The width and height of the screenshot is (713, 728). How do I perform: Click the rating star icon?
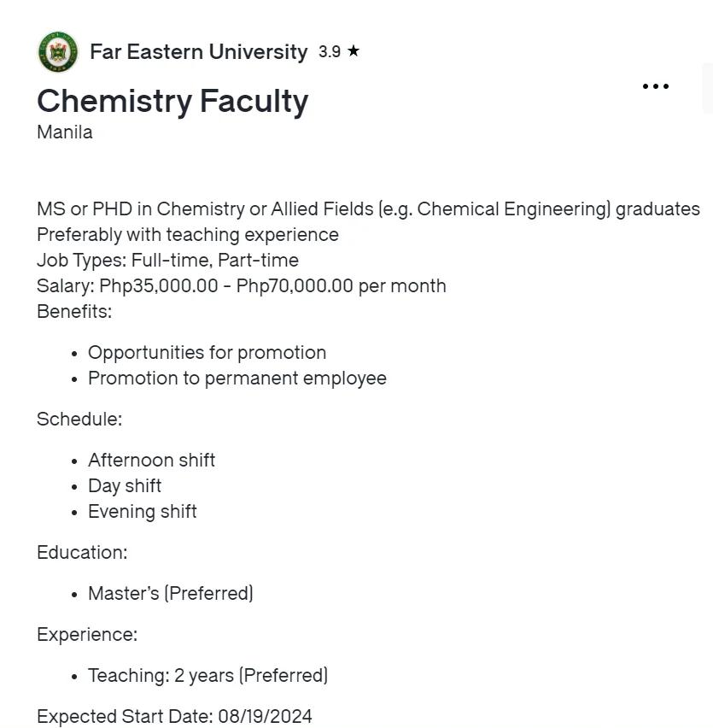pyautogui.click(x=353, y=51)
